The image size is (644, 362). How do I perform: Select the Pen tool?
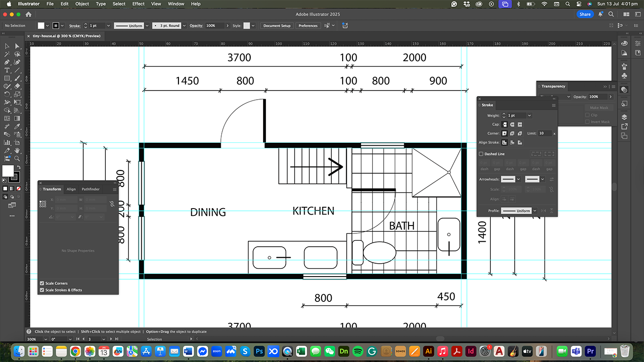(x=7, y=62)
